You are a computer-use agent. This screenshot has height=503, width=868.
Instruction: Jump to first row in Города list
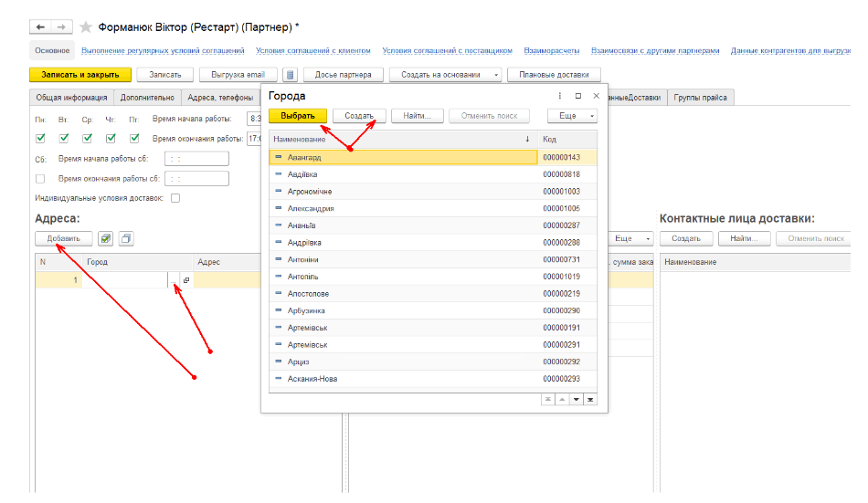[548, 399]
